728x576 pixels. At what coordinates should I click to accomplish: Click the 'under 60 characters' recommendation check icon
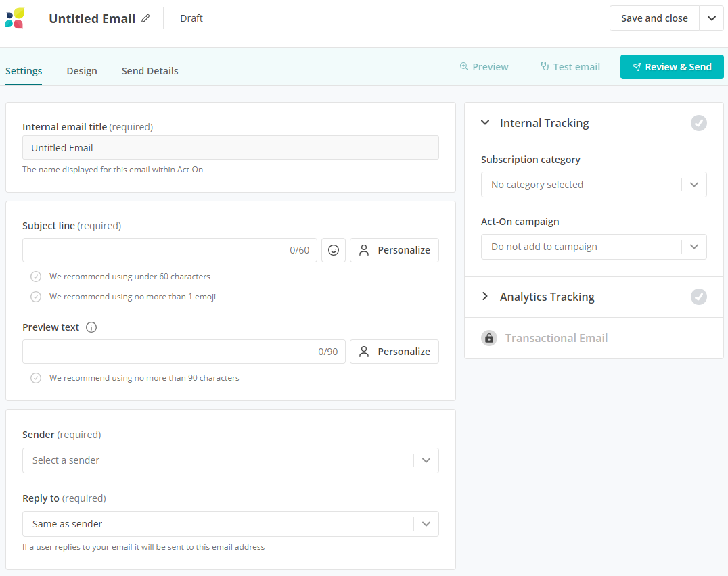[36, 277]
